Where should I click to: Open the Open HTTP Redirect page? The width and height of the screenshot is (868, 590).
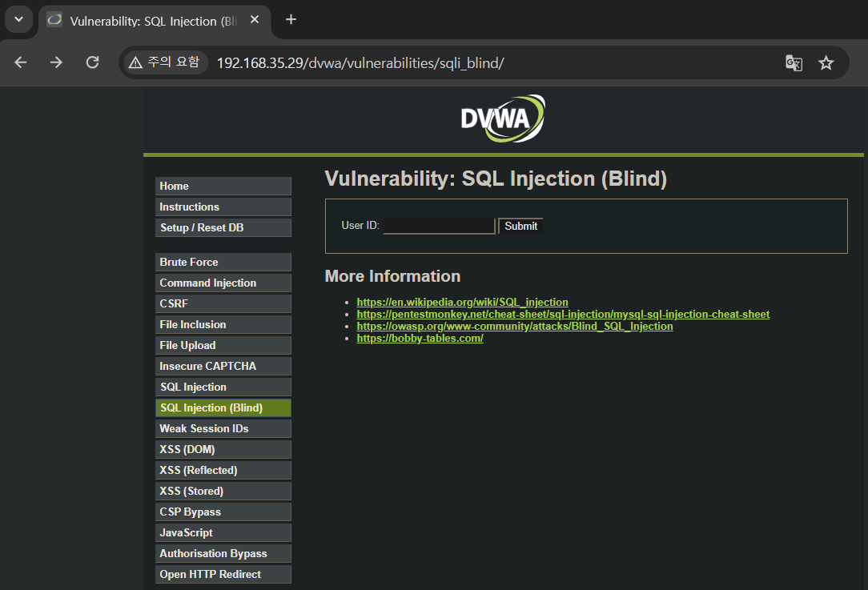[223, 575]
